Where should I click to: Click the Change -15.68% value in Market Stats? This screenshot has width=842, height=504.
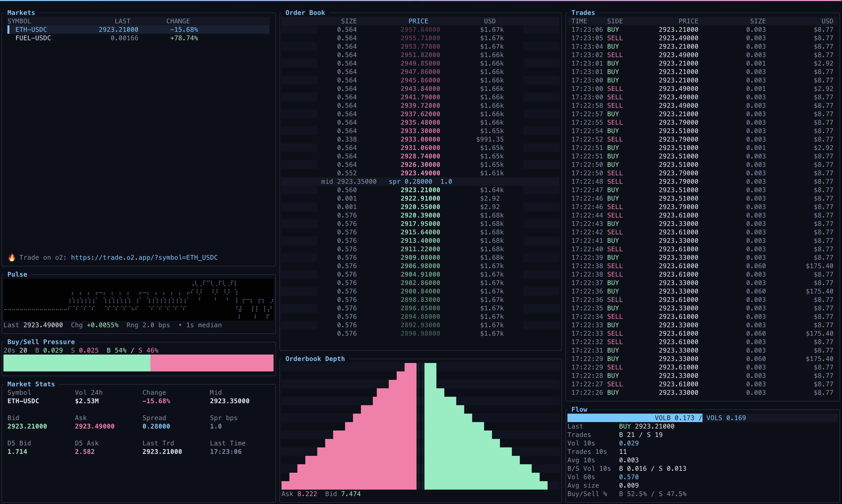[156, 401]
